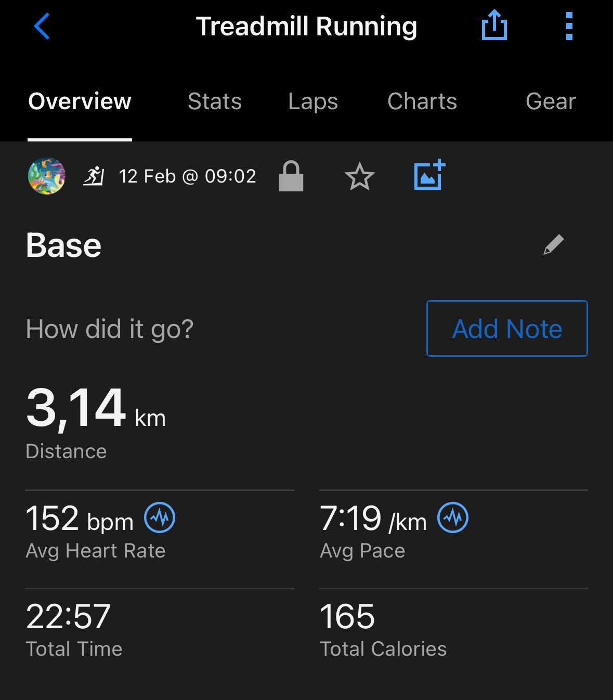Switch to the Stats tab
The width and height of the screenshot is (613, 700).
(215, 101)
